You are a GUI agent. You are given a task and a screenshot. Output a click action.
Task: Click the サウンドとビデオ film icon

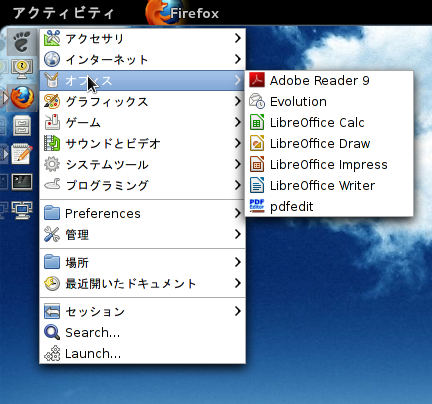(x=52, y=143)
